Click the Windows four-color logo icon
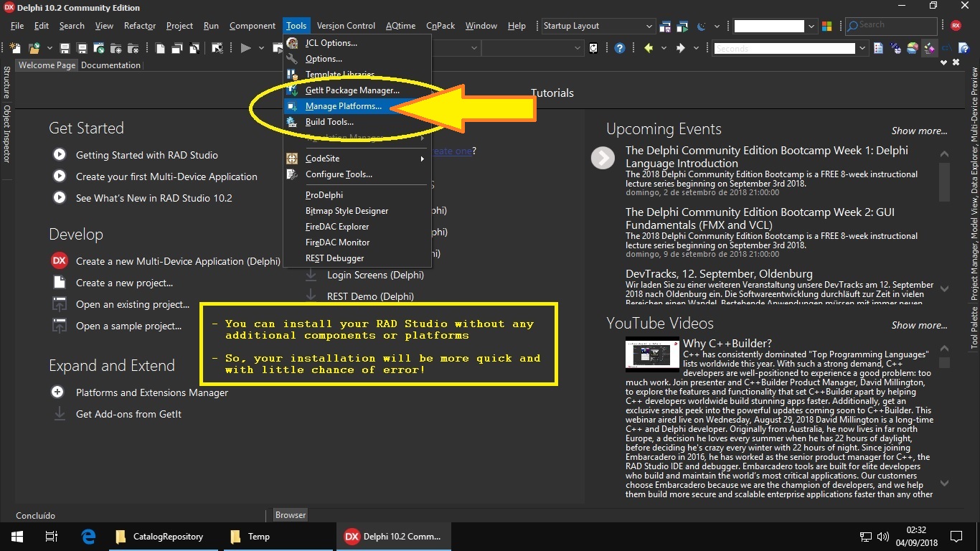This screenshot has height=551, width=980. (x=826, y=26)
